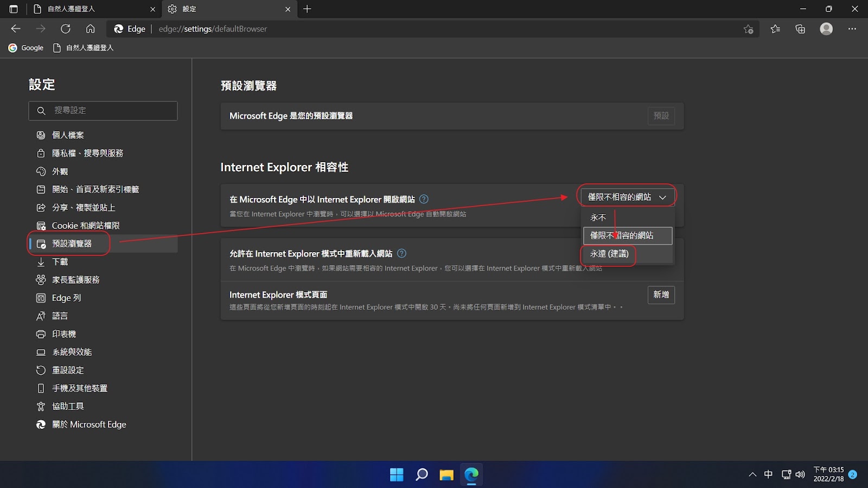Collapse the 僅限不相容的網站 dropdown

627,197
